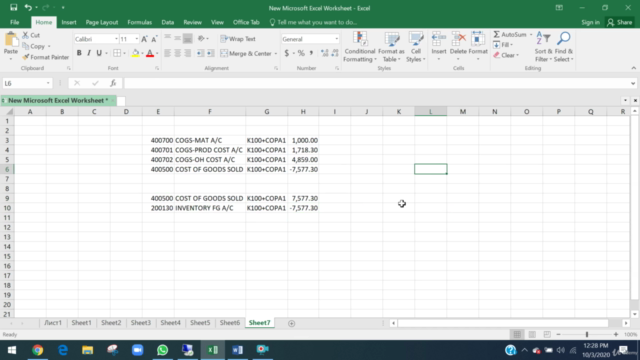Open Word from the taskbar
Screen dimensions: 640x360
(238, 350)
